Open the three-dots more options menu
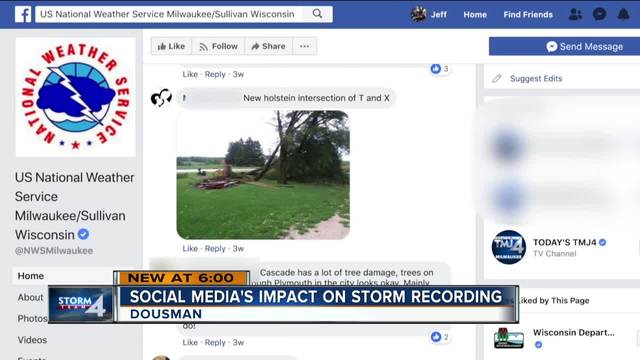Screen dimensions: 640x360 pos(304,46)
